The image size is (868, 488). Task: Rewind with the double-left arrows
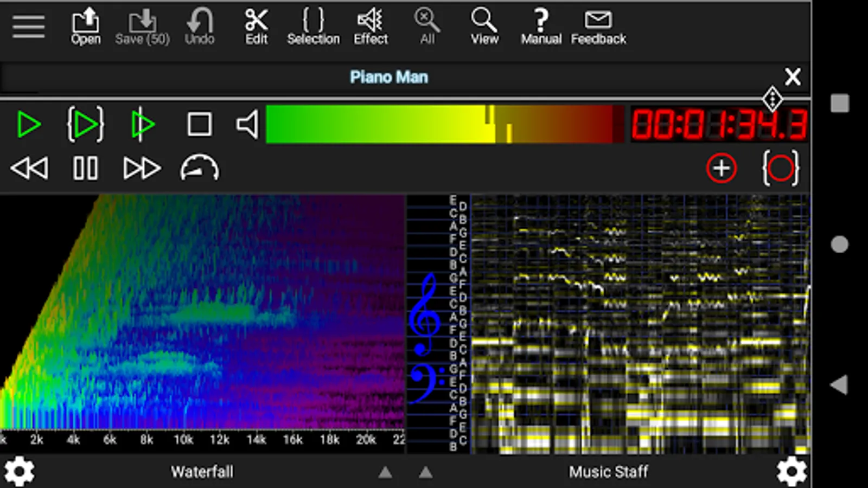[29, 168]
